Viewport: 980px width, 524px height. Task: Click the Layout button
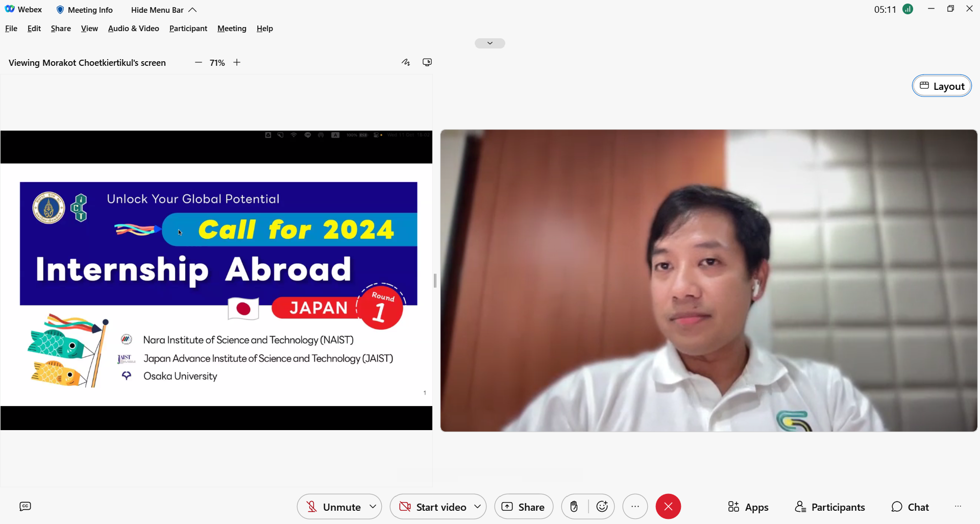click(x=942, y=86)
